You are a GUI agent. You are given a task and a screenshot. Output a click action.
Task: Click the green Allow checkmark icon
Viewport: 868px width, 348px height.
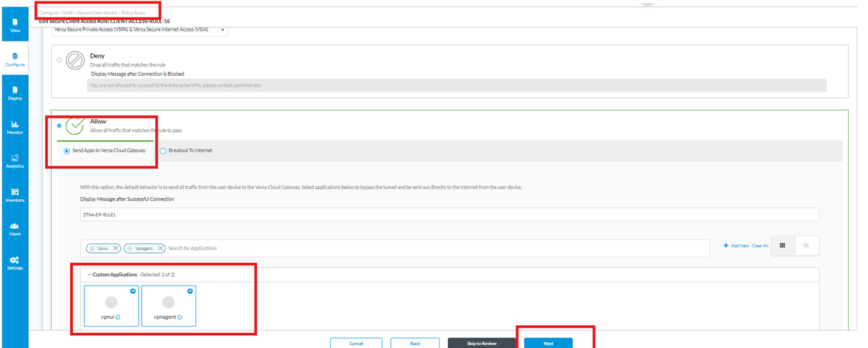click(x=77, y=125)
